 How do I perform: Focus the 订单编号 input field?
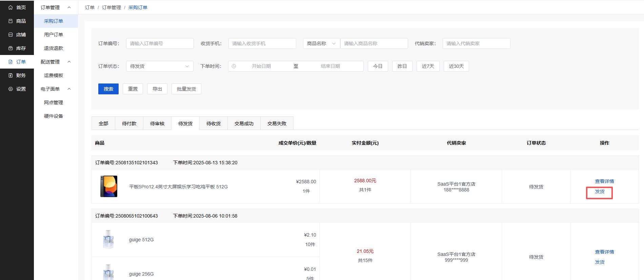pyautogui.click(x=160, y=43)
